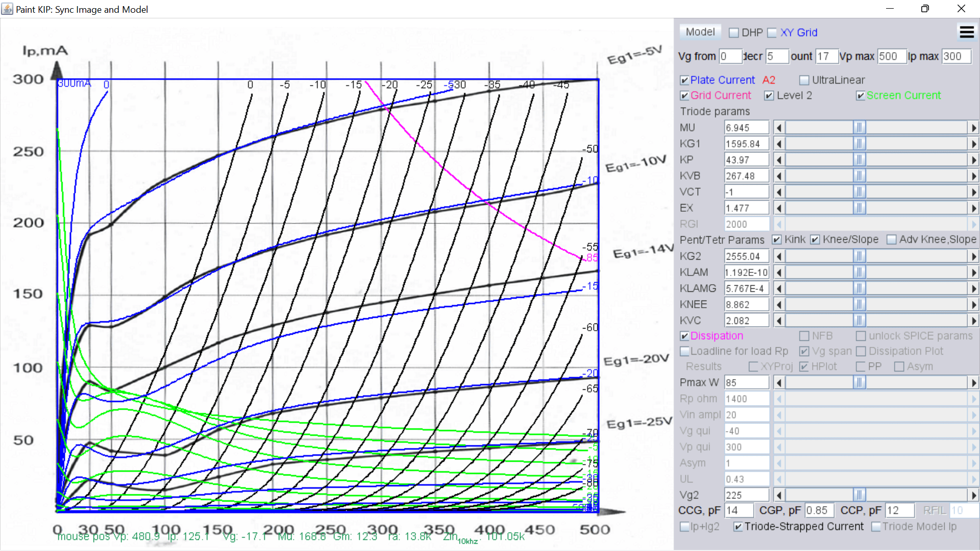The height and width of the screenshot is (551, 980).
Task: Click the KP value field
Action: pos(747,160)
